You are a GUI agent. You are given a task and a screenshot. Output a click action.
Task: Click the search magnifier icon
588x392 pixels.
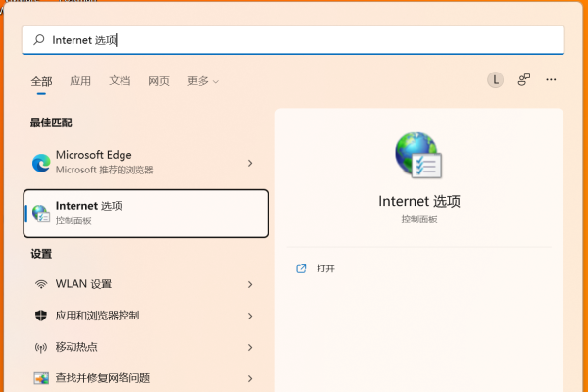(39, 40)
